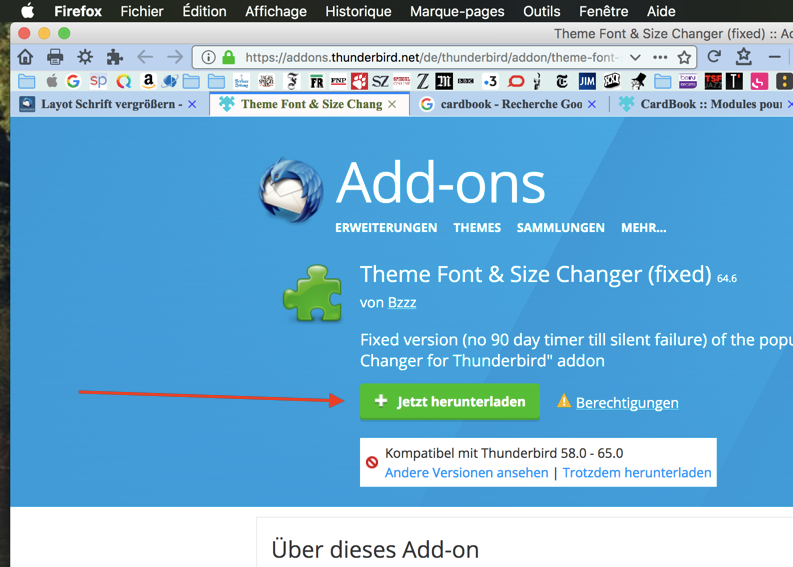
Task: Open the MEHR... dropdown menu
Action: click(643, 228)
